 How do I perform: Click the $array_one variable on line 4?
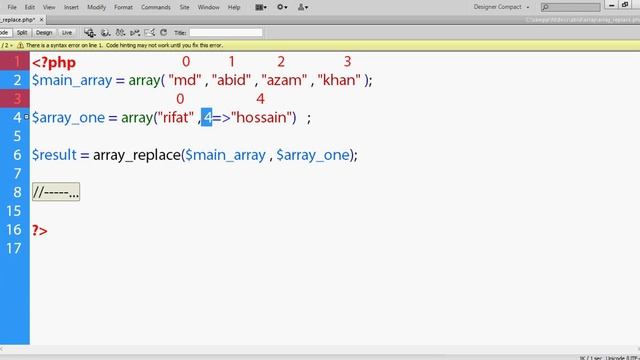pos(68,118)
